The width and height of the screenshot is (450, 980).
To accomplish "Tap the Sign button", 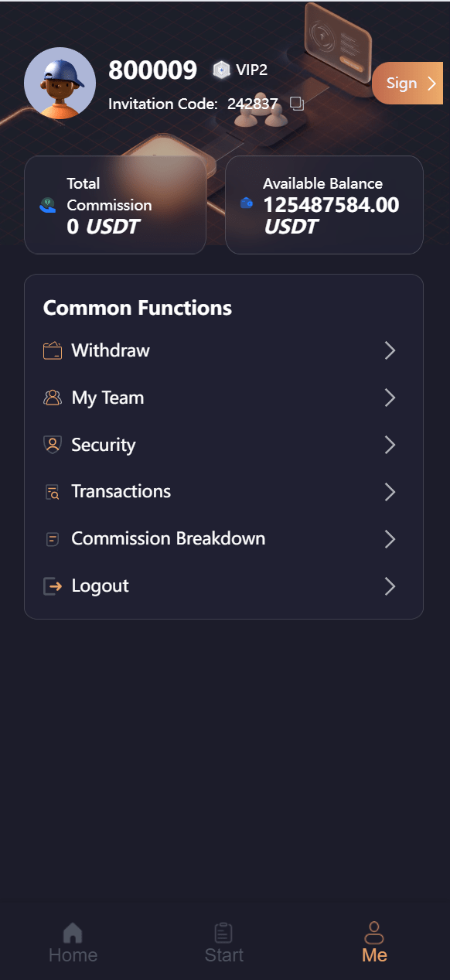I will (x=407, y=84).
